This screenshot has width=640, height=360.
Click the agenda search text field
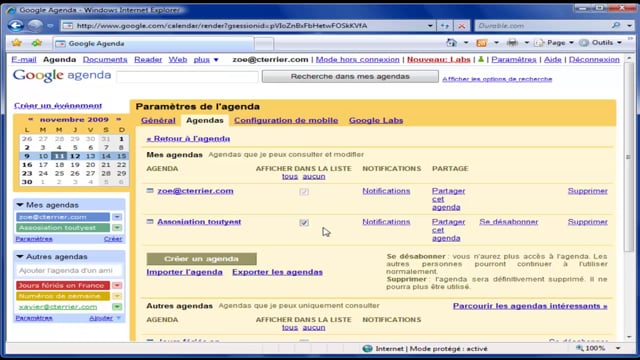click(x=188, y=76)
